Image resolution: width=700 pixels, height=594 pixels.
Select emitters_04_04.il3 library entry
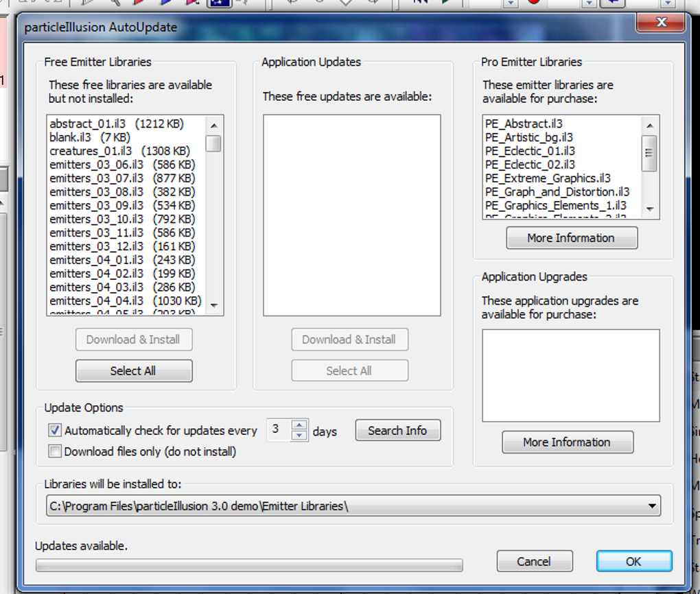pyautogui.click(x=126, y=301)
